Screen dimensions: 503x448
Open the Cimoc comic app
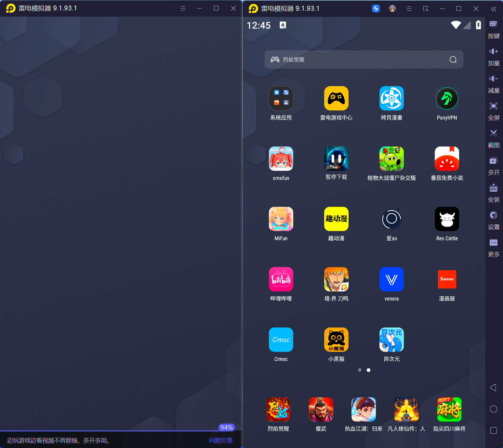281,339
